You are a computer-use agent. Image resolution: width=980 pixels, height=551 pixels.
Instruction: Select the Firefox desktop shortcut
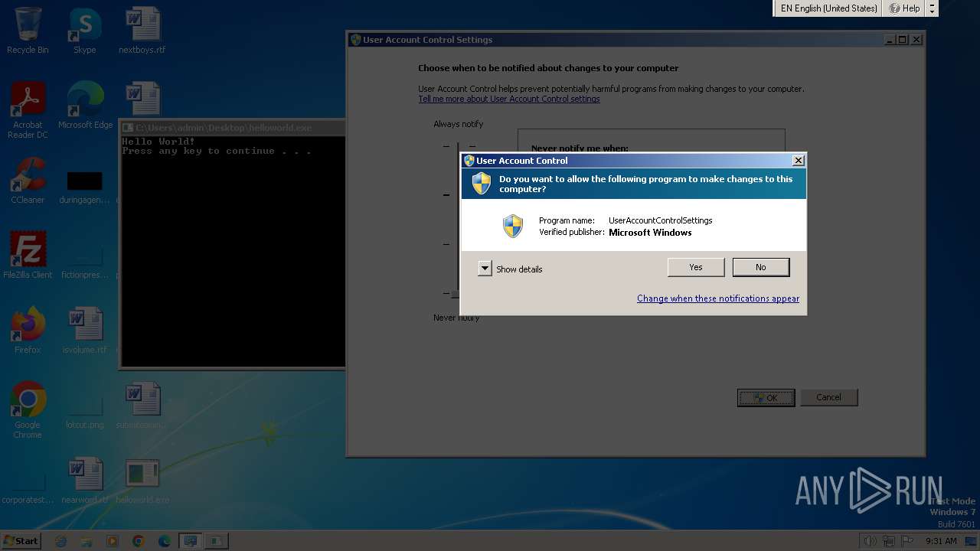pyautogui.click(x=28, y=331)
